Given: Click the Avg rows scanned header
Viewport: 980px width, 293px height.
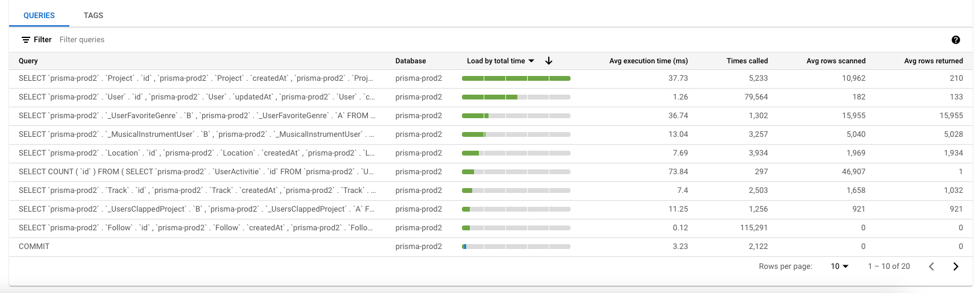Looking at the screenshot, I should click(x=836, y=61).
